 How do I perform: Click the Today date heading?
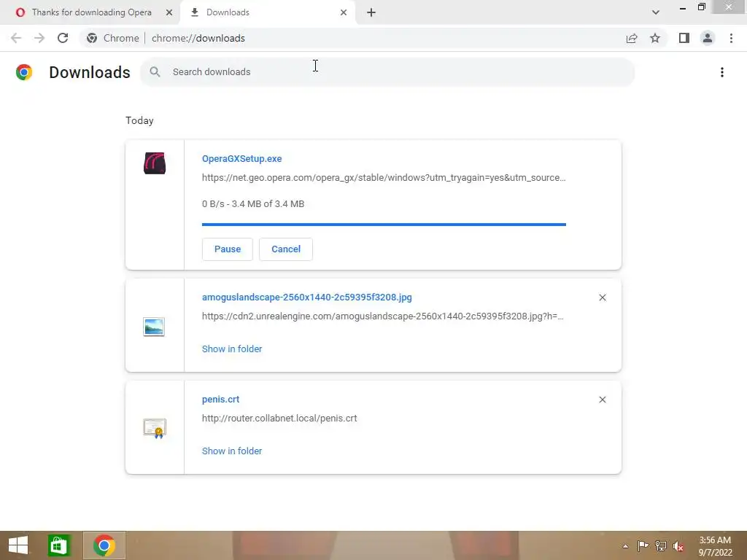(x=139, y=120)
